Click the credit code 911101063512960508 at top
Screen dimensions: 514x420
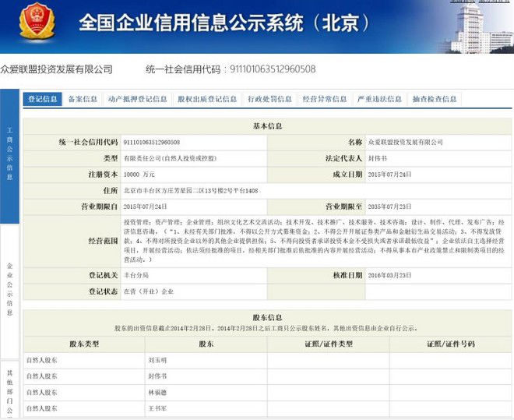coord(272,69)
